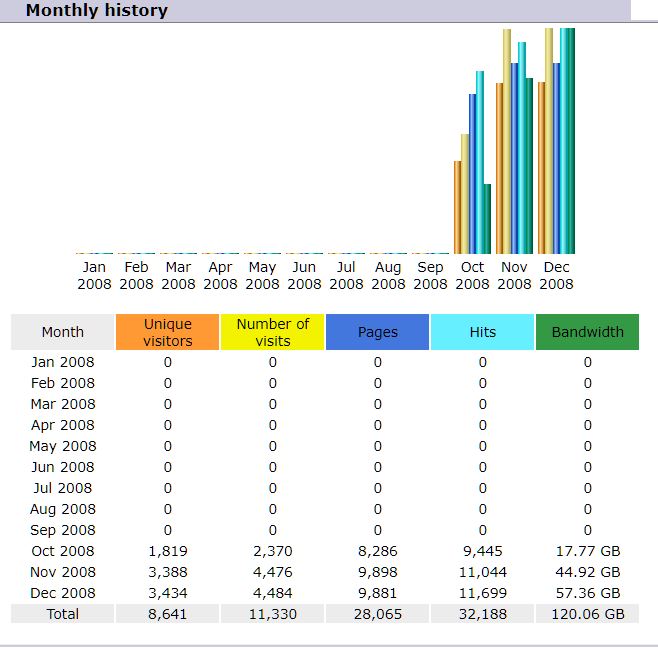
Task: Click the tall cyan Hits bar for October
Action: click(x=480, y=162)
